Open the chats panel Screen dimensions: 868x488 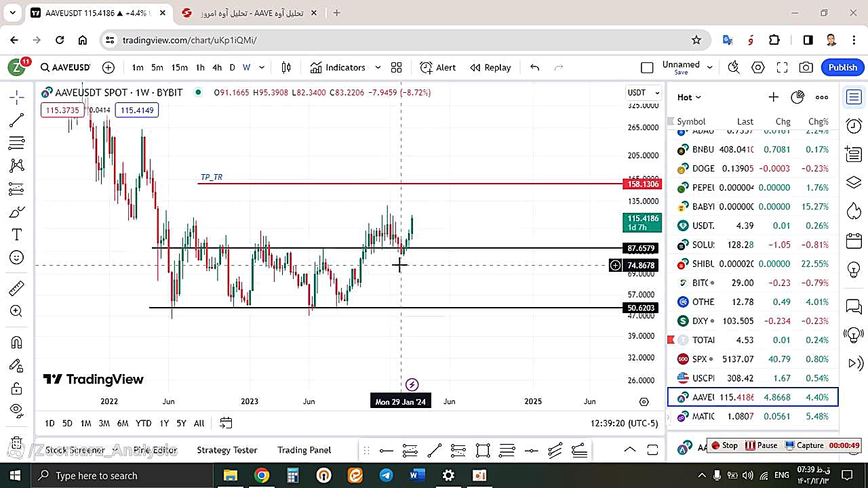coord(854,306)
